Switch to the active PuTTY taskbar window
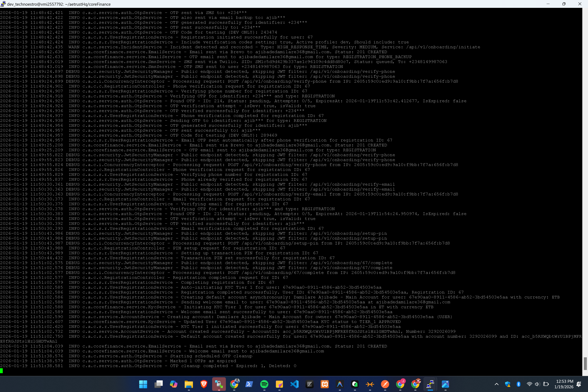Screen dimensions: 588x392 coord(430,384)
